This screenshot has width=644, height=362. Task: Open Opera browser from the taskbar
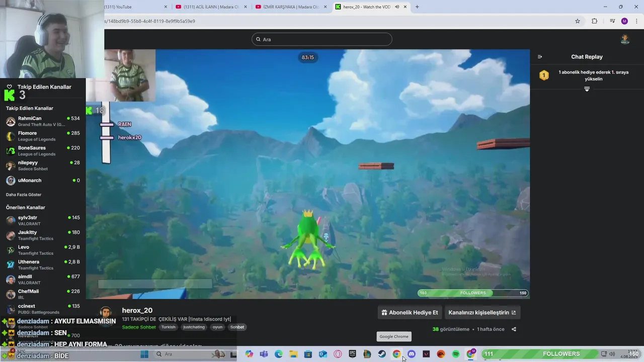pyautogui.click(x=338, y=354)
